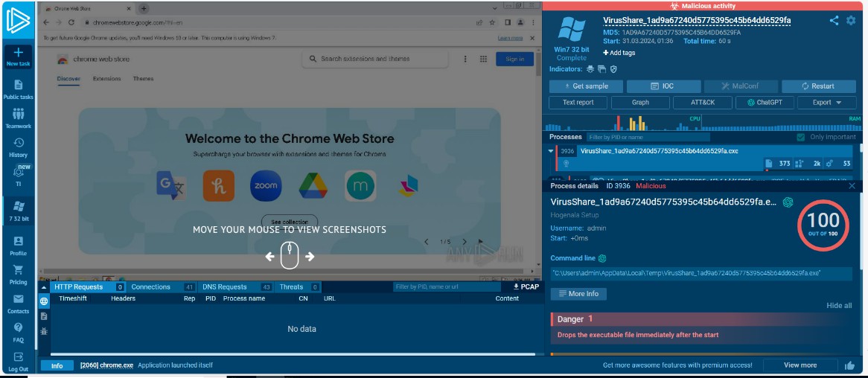The image size is (868, 378).
Task: Open task settings gear icon
Action: [x=851, y=21]
